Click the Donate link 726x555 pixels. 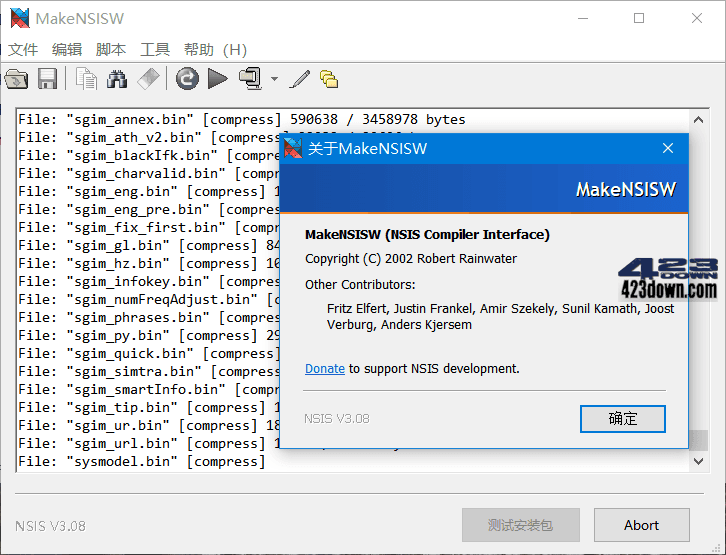pyautogui.click(x=325, y=369)
